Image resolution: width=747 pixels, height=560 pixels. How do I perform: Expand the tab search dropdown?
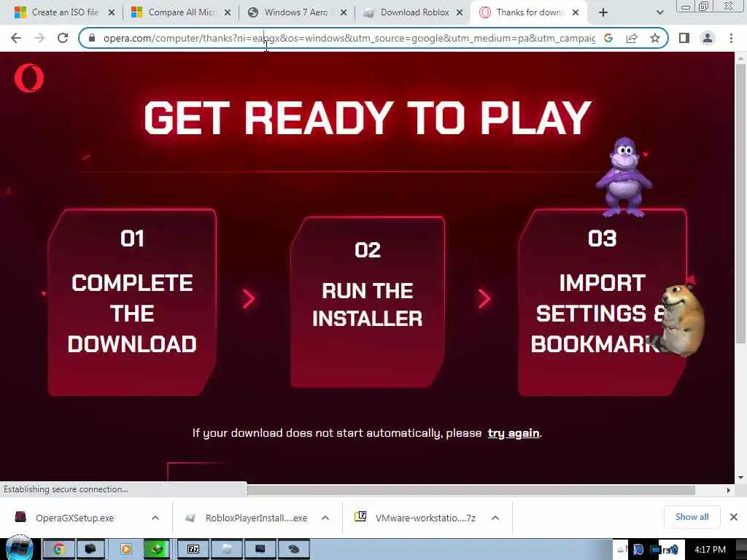pyautogui.click(x=659, y=12)
